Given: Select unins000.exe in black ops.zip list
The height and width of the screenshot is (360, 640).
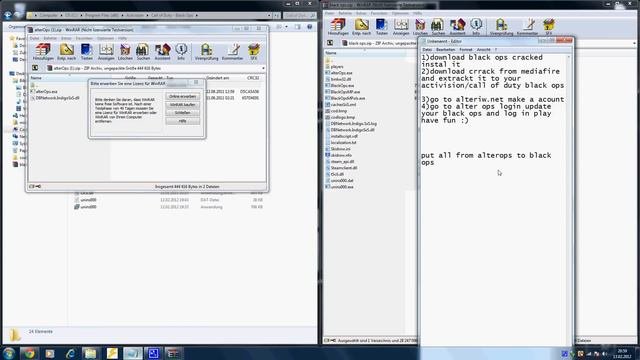Looking at the screenshot, I should pos(340,187).
